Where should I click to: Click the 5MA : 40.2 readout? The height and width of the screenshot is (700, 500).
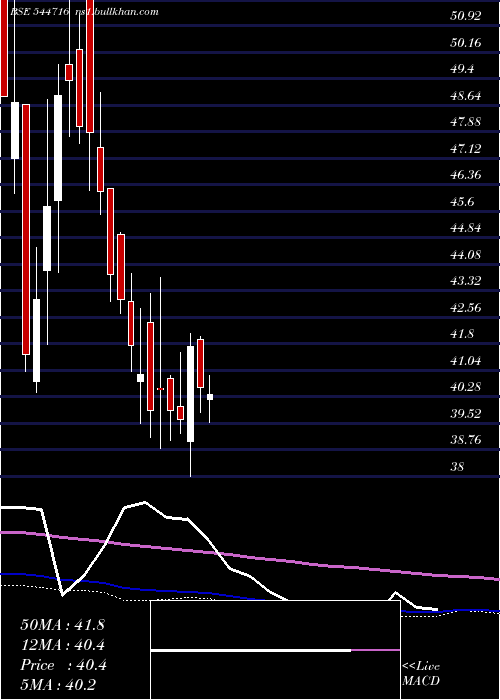(58, 685)
